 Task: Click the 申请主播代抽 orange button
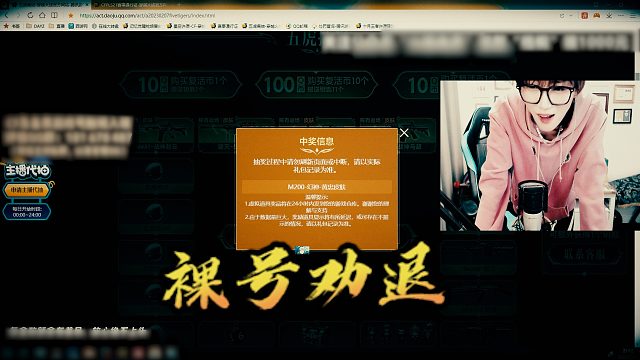click(x=27, y=190)
